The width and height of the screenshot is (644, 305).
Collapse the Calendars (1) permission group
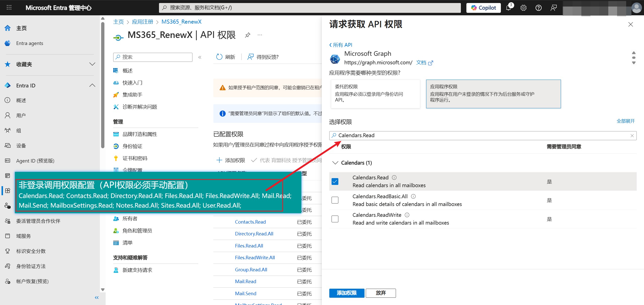[335, 163]
